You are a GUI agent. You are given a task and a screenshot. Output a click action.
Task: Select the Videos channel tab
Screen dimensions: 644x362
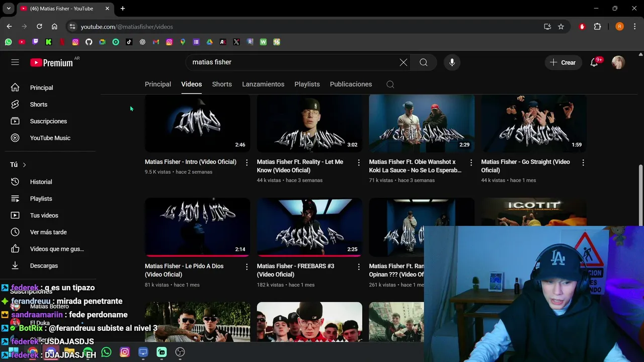tap(191, 84)
